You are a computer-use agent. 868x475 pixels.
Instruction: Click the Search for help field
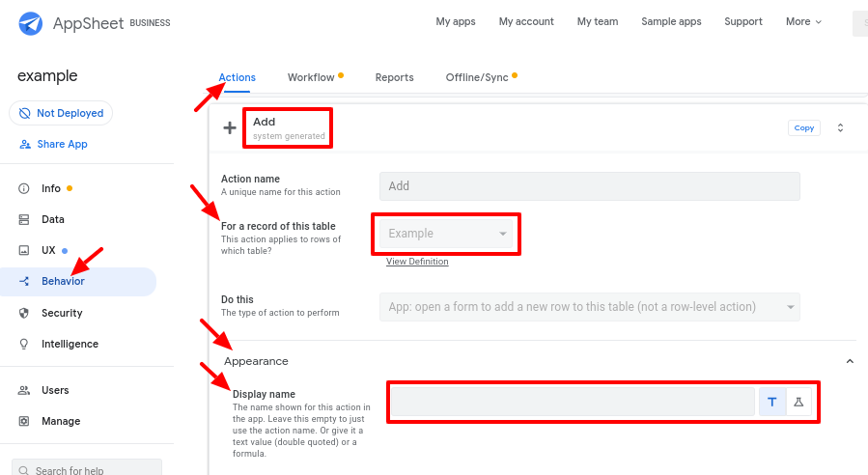[x=86, y=466]
